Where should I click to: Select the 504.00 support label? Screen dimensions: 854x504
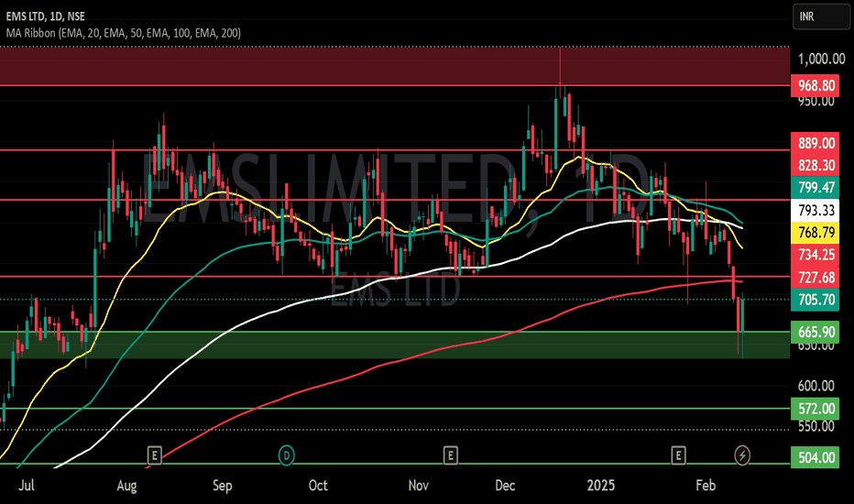(816, 457)
